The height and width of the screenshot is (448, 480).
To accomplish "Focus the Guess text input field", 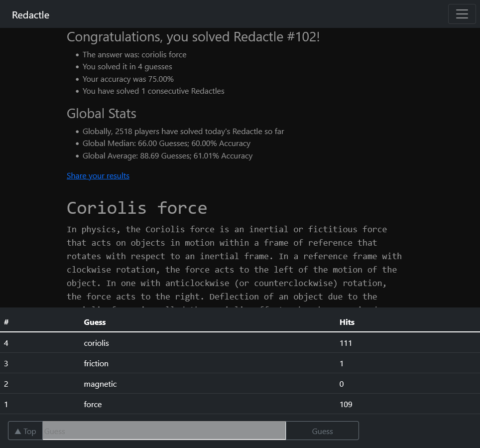I will tap(164, 431).
